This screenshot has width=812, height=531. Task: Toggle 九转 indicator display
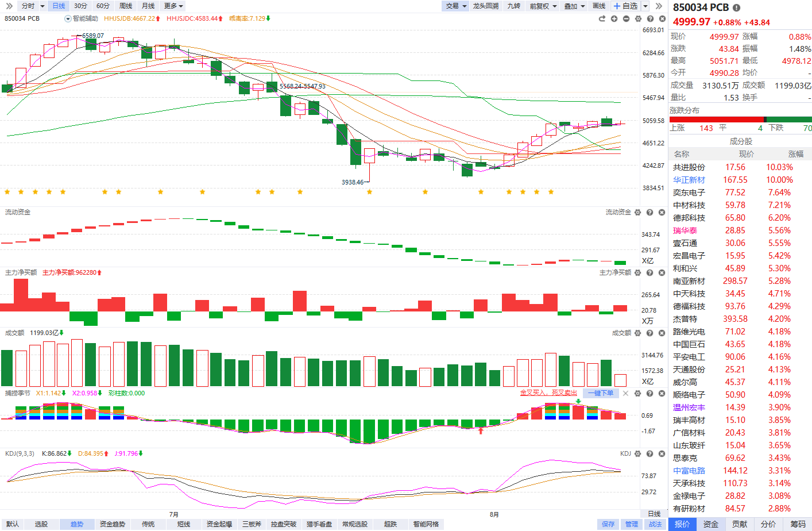pyautogui.click(x=513, y=6)
